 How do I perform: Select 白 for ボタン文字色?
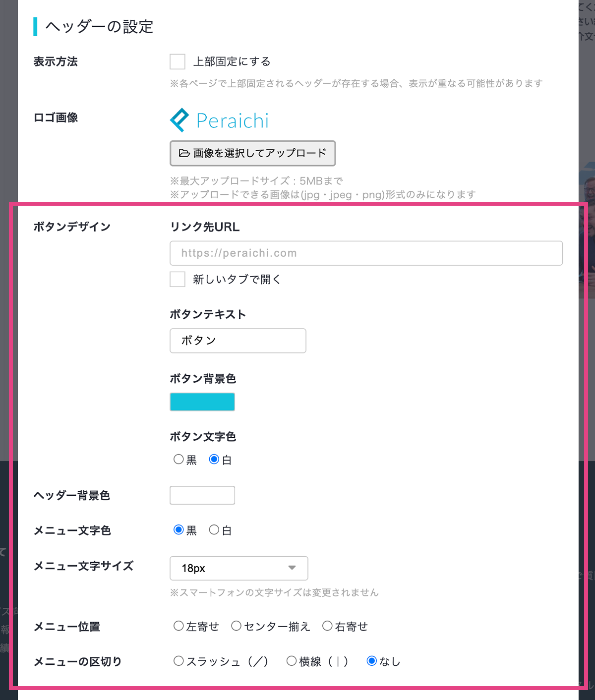pos(214,460)
